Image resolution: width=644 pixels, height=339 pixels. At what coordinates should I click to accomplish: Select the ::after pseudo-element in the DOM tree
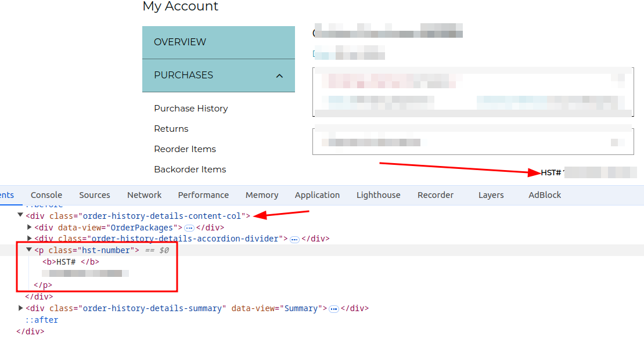tap(41, 320)
